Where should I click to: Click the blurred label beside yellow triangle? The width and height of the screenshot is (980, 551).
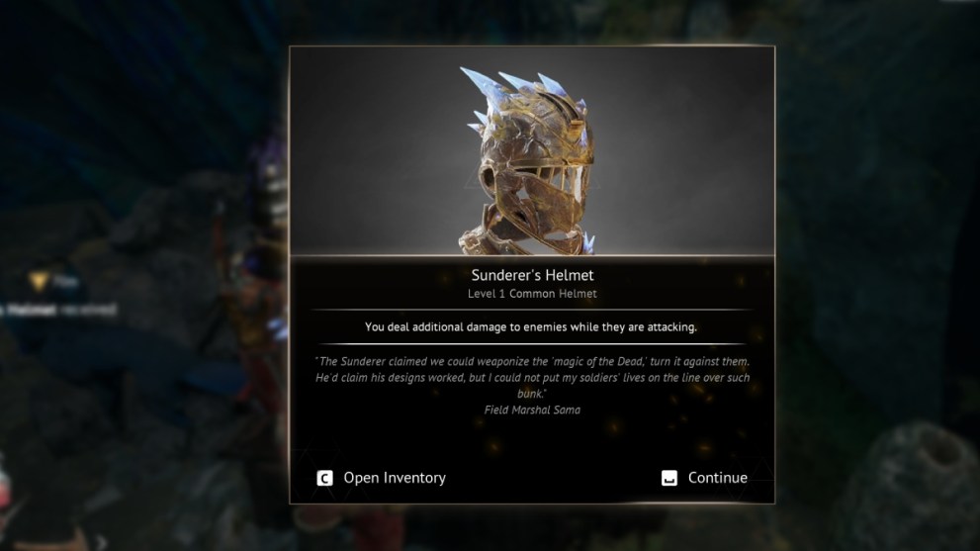point(66,282)
